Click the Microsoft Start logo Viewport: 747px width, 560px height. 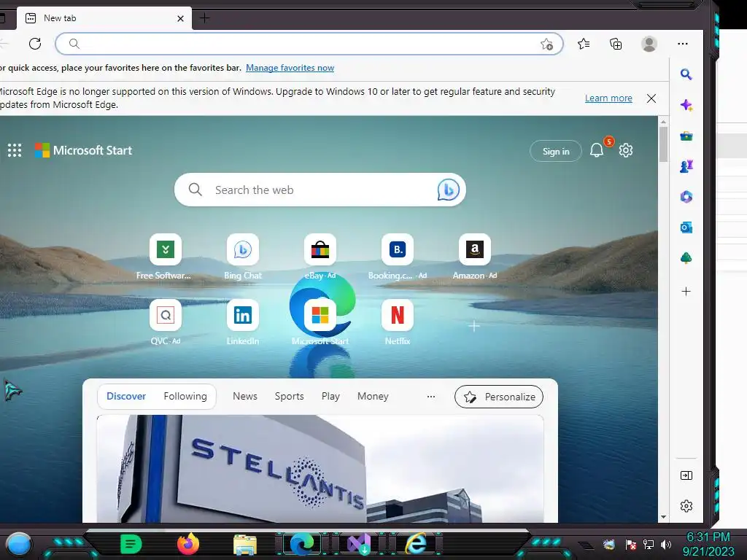coord(83,150)
